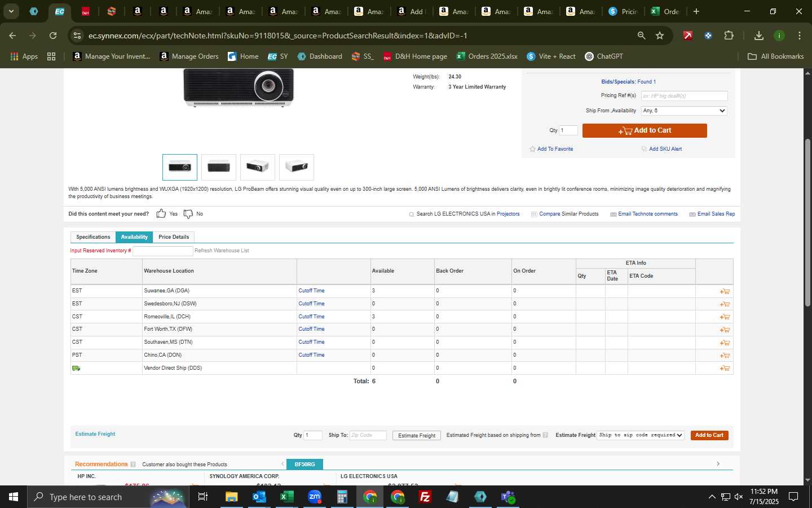The width and height of the screenshot is (812, 508).
Task: Click Email Technote comments link
Action: click(x=648, y=214)
